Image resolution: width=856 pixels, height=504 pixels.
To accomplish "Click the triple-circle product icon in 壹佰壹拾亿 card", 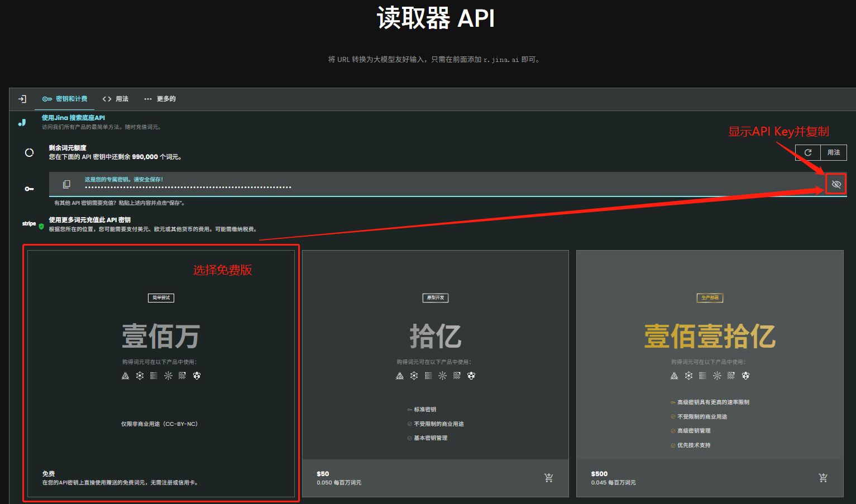I will (745, 376).
